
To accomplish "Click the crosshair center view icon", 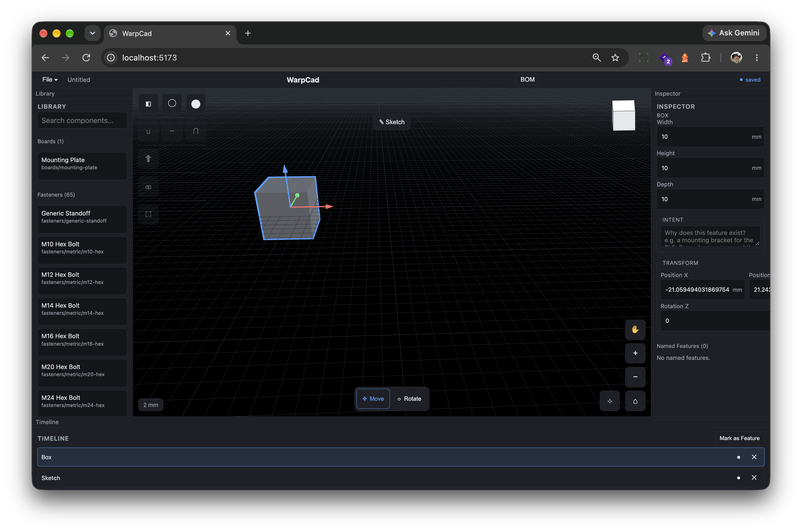I will click(x=610, y=401).
